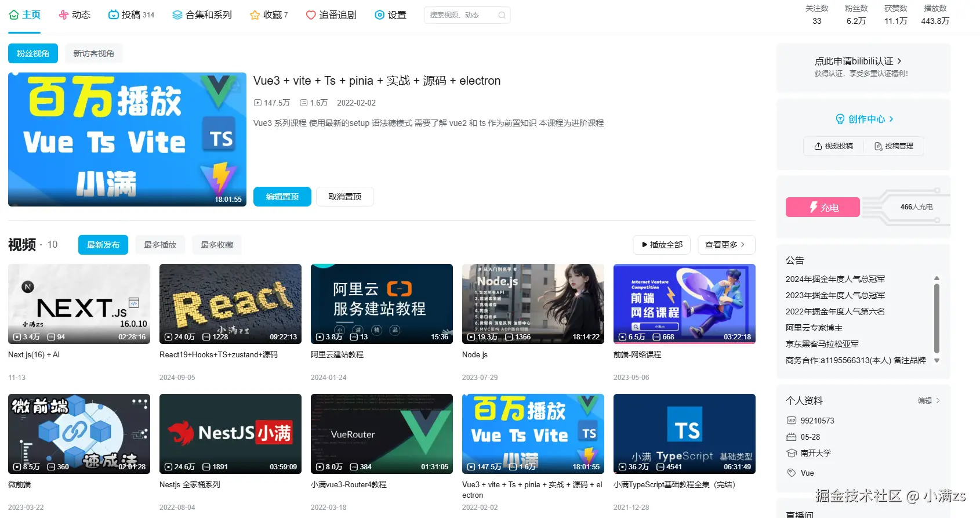Click the heart icon beside 追番追剧
The width and height of the screenshot is (980, 518).
311,15
